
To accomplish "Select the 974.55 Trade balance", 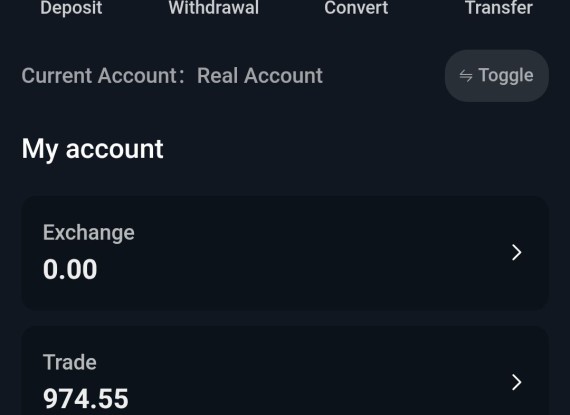I will click(x=86, y=399).
